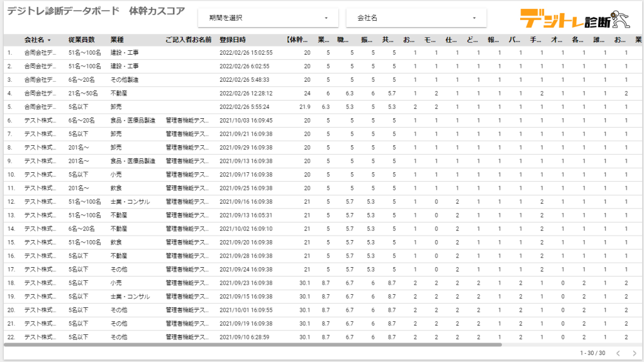Click row 6 食品・医薬品製造 cell
This screenshot has height=362, width=644.
tap(132, 120)
